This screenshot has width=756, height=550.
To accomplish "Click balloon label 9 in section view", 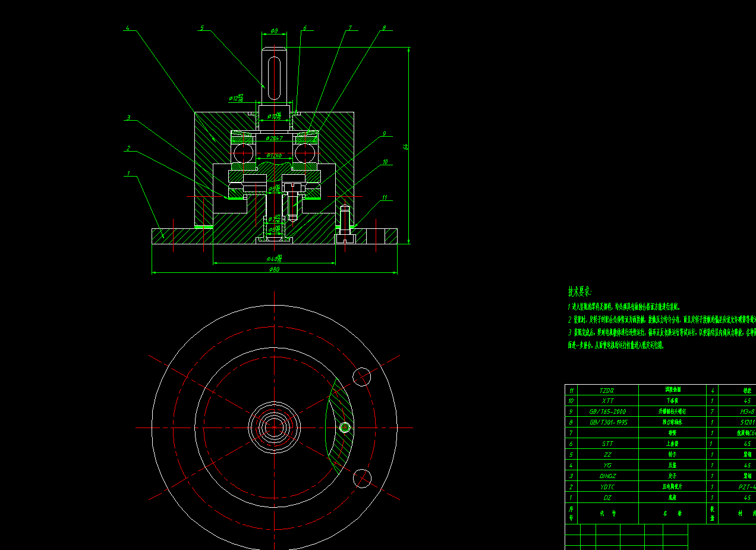I will [x=384, y=134].
